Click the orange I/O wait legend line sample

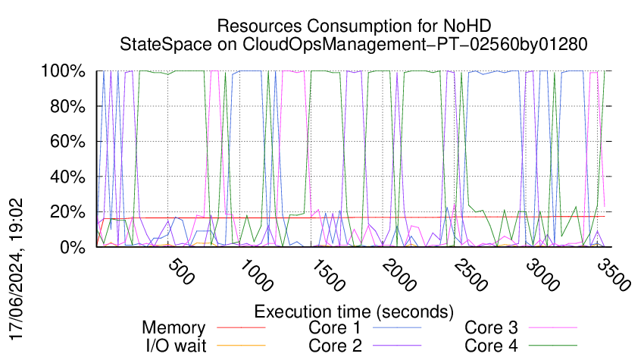coord(241,345)
